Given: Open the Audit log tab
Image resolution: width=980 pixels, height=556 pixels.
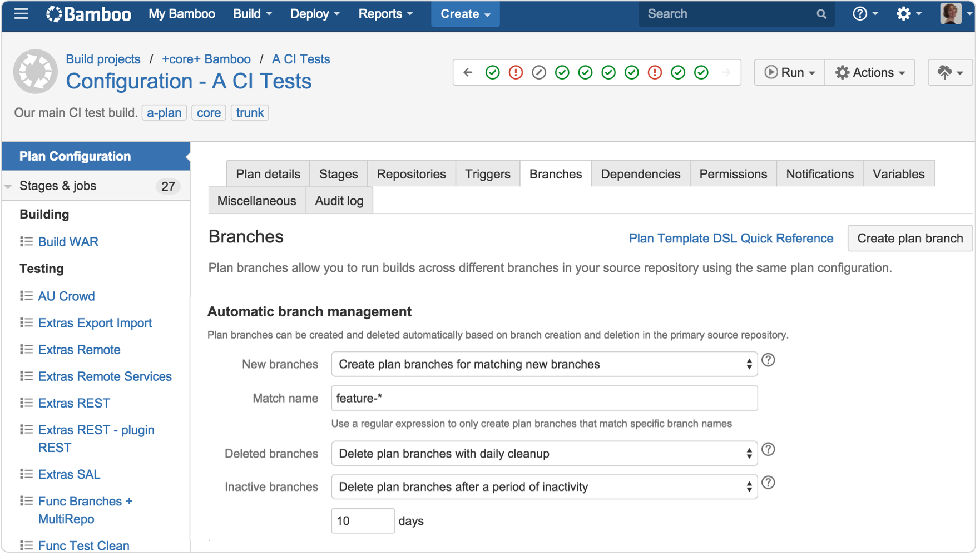Looking at the screenshot, I should 339,201.
